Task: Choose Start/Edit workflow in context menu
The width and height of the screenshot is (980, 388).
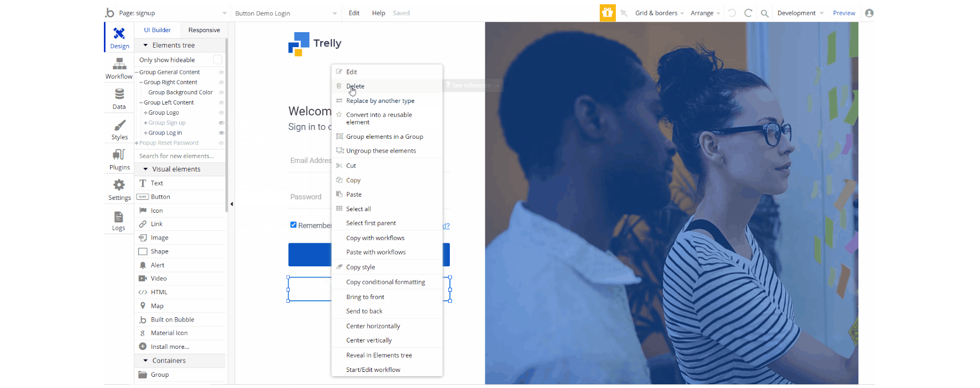Action: pyautogui.click(x=387, y=370)
